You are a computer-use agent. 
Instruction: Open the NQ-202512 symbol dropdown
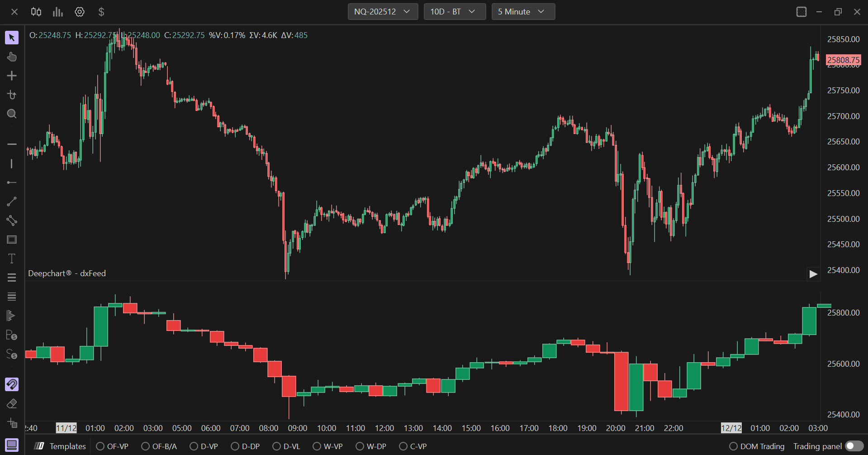[x=383, y=12]
